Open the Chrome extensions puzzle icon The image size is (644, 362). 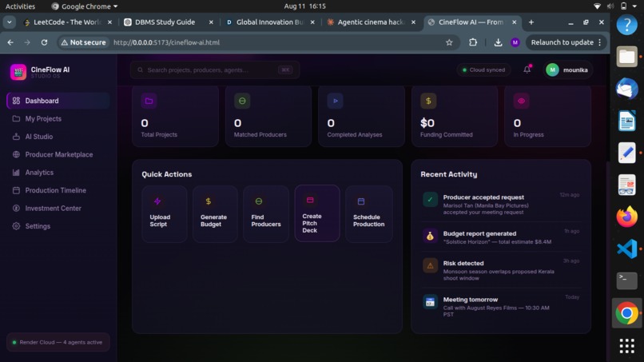click(x=473, y=42)
